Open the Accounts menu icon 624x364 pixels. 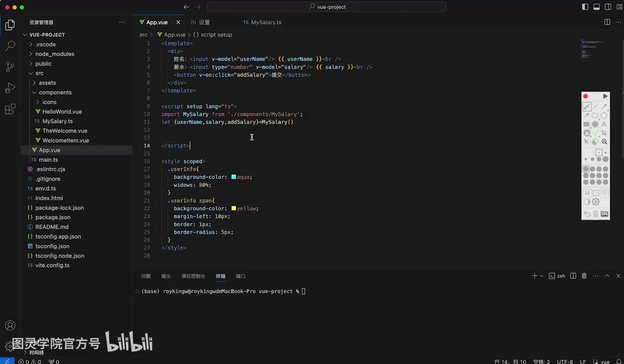[x=10, y=326]
